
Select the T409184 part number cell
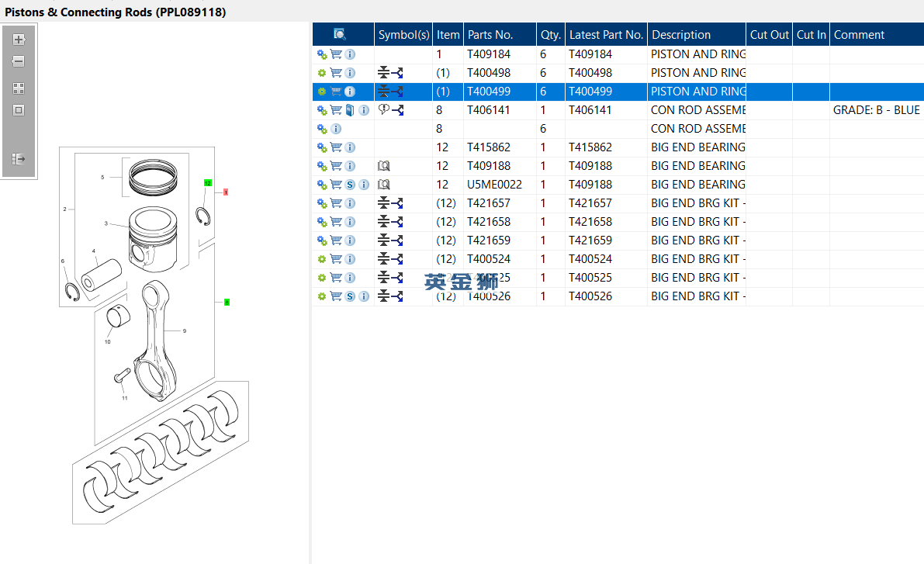pos(489,54)
